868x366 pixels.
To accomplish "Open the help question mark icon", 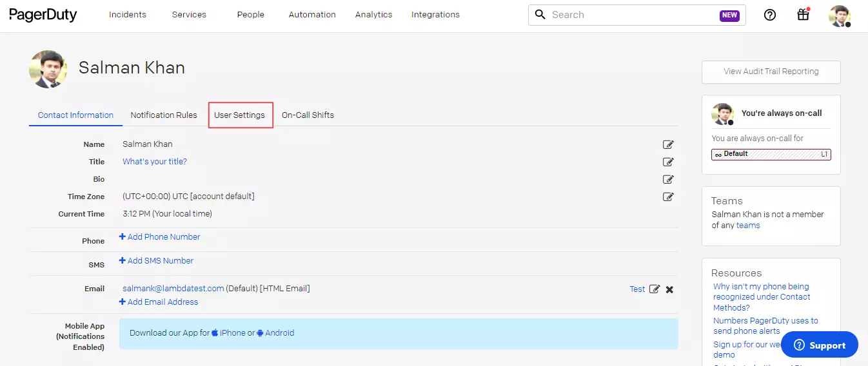I will [769, 15].
